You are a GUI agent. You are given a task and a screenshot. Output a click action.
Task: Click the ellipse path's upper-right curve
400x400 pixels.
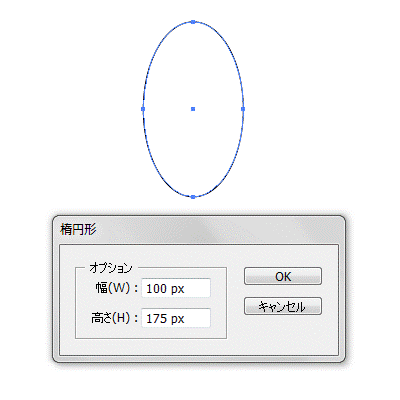228,47
